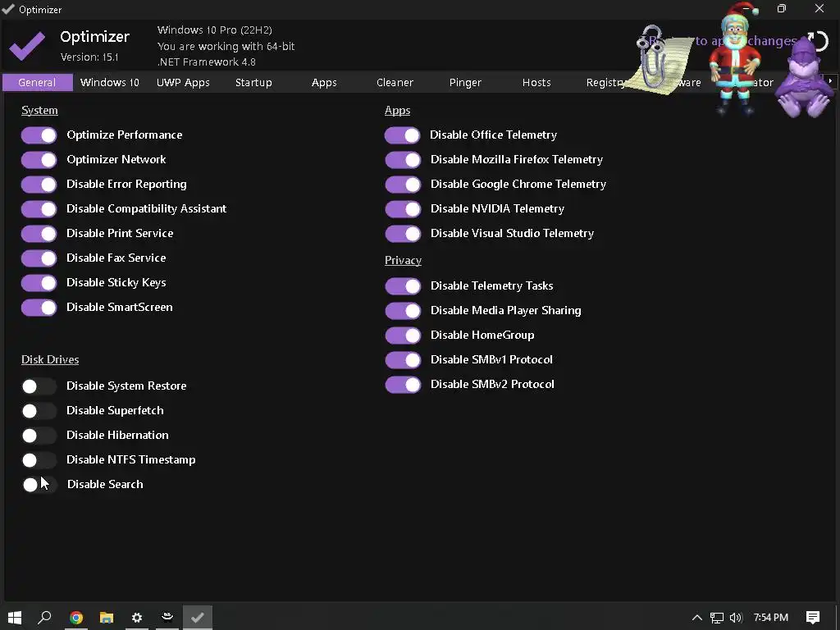Open Settings gear in the taskbar

137,618
